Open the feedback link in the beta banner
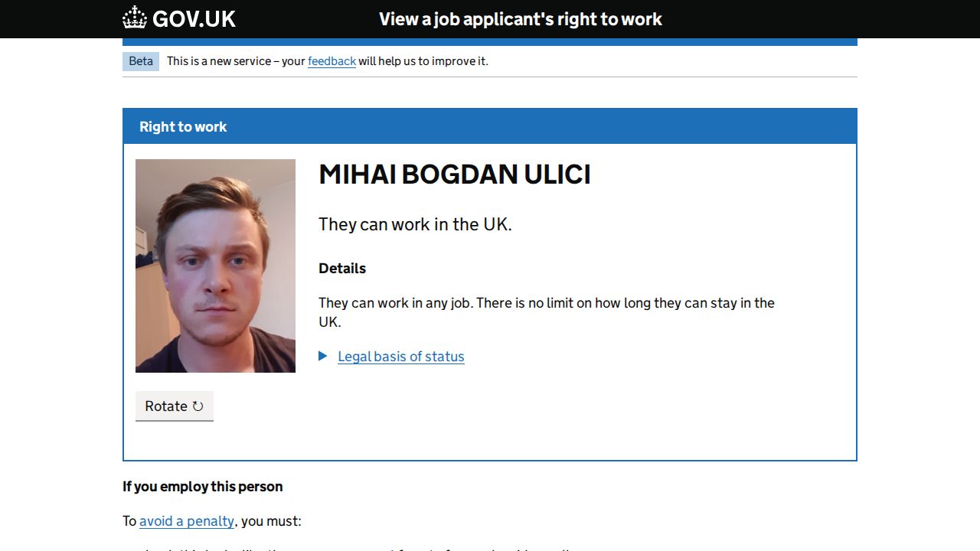The height and width of the screenshot is (551, 980). tap(332, 61)
